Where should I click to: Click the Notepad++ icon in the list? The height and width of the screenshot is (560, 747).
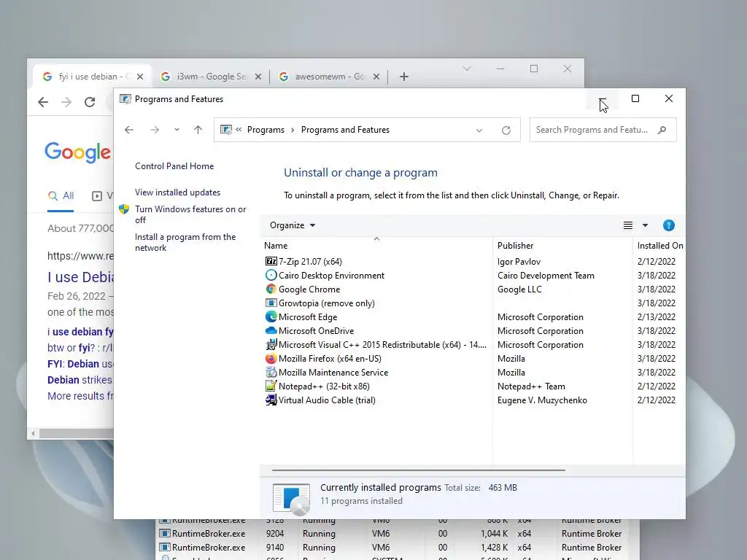(x=271, y=386)
